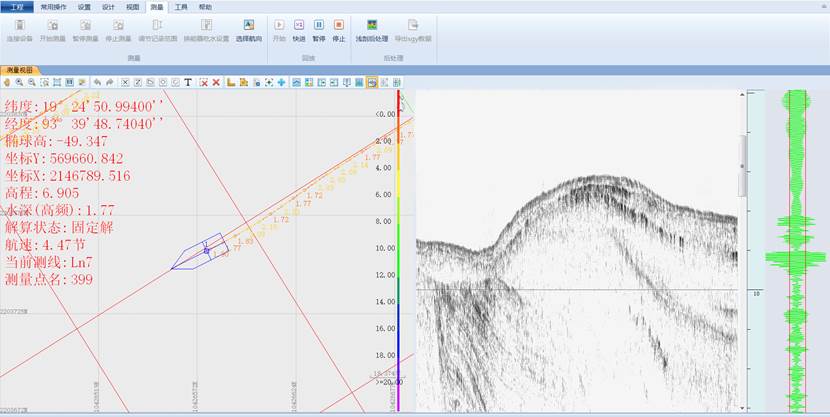Open the 工程 project application menu

pos(16,6)
